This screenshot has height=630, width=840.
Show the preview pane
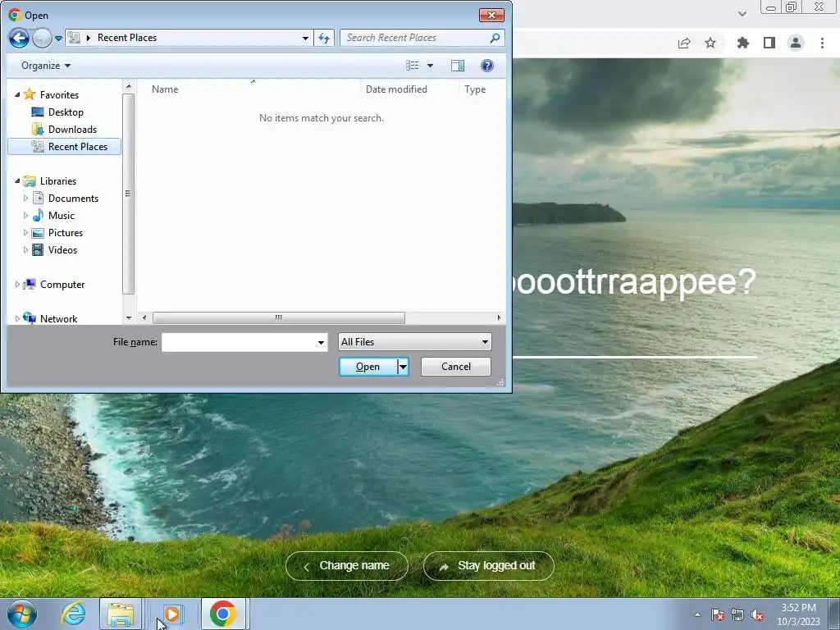coord(458,66)
